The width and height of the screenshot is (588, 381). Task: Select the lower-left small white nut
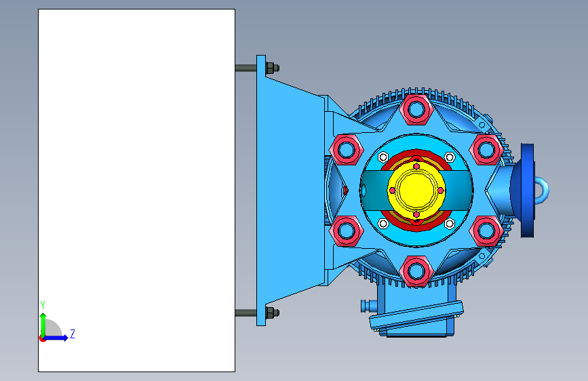[383, 224]
